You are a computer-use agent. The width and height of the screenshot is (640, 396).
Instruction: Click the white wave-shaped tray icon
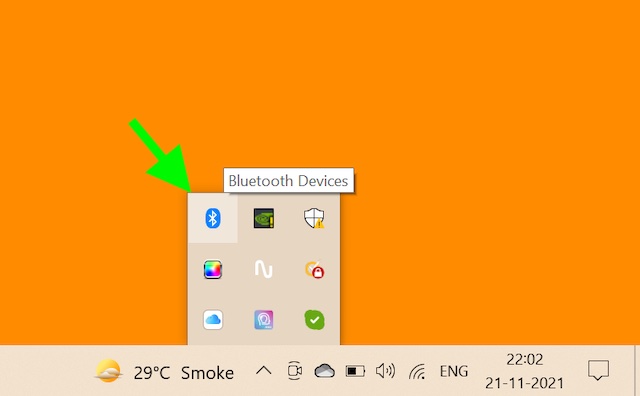[x=264, y=269]
